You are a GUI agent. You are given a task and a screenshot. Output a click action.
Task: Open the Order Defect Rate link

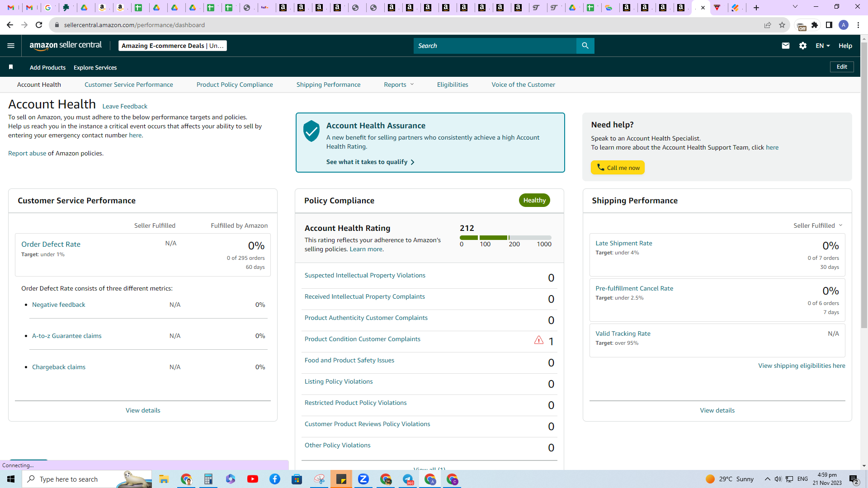[x=51, y=244]
